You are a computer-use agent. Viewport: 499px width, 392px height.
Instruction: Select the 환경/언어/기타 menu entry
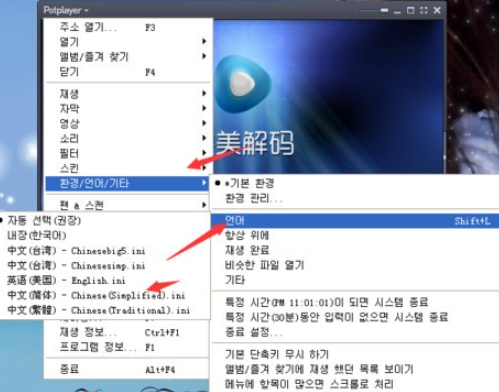tap(127, 184)
